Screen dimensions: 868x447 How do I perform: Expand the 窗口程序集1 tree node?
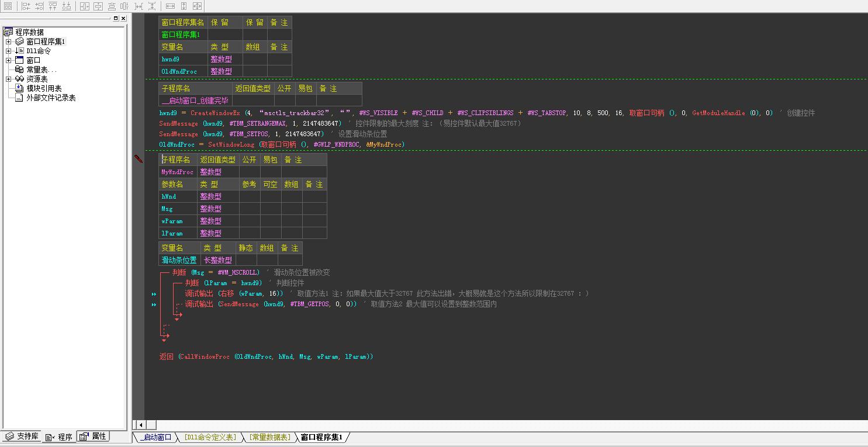(x=9, y=41)
